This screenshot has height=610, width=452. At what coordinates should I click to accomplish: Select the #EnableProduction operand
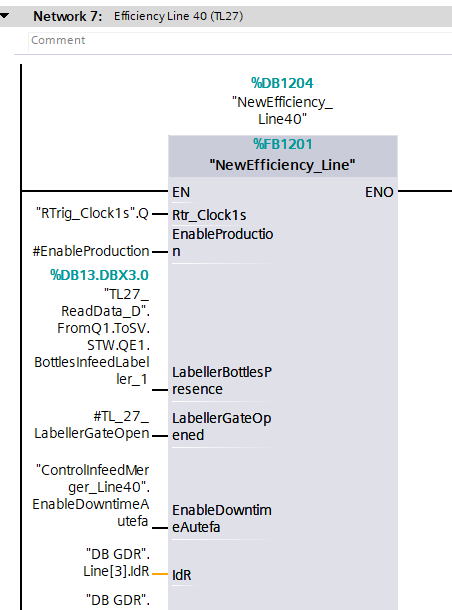[91, 251]
